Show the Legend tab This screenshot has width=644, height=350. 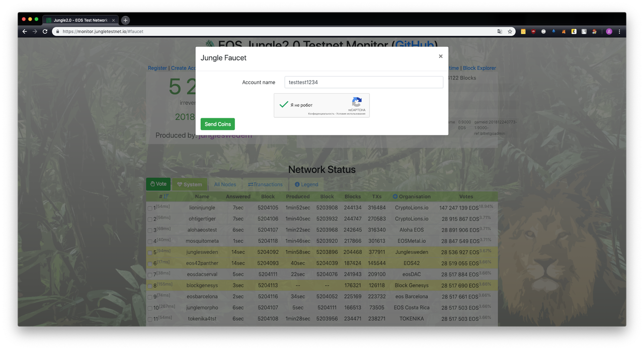coord(306,184)
